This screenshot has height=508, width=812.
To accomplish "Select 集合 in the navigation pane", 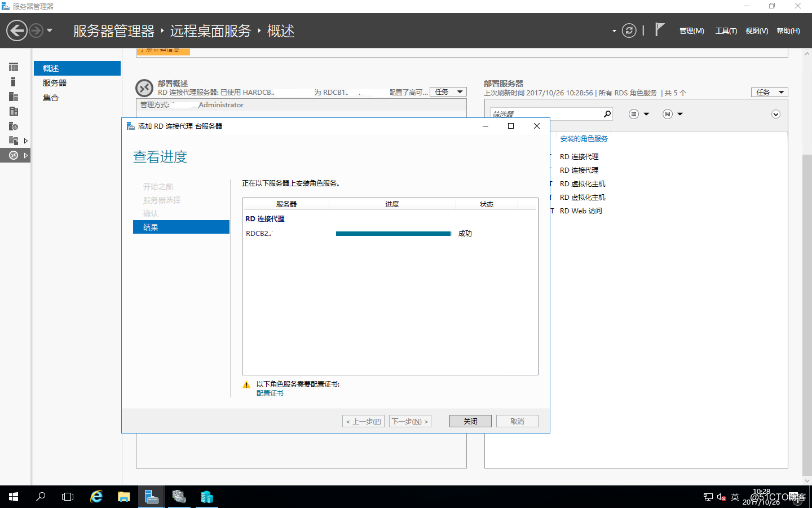I will pyautogui.click(x=77, y=98).
